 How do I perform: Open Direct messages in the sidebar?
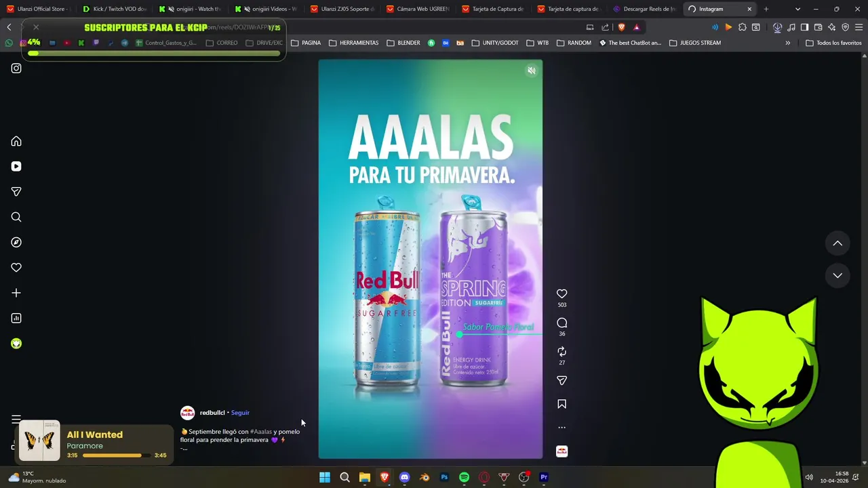(x=16, y=192)
